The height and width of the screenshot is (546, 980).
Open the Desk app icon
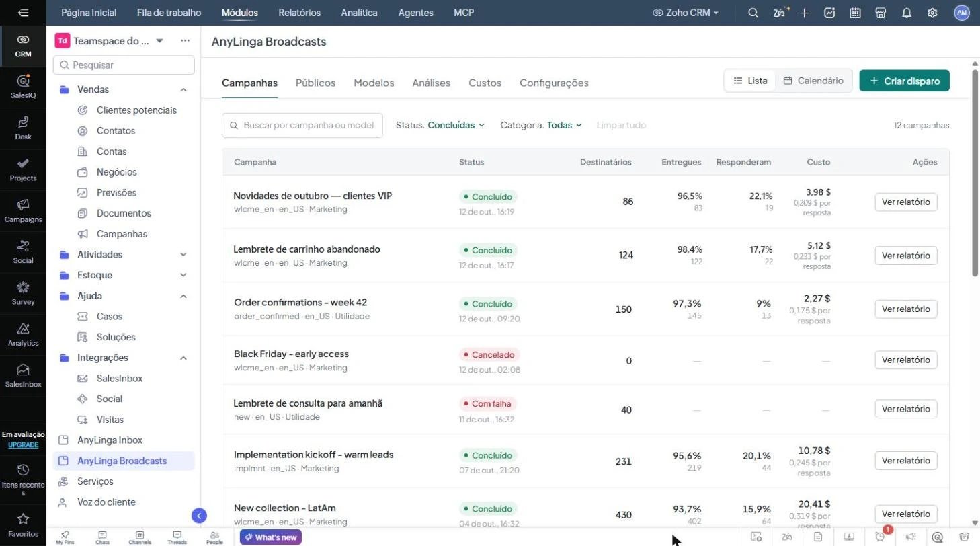[x=23, y=128]
